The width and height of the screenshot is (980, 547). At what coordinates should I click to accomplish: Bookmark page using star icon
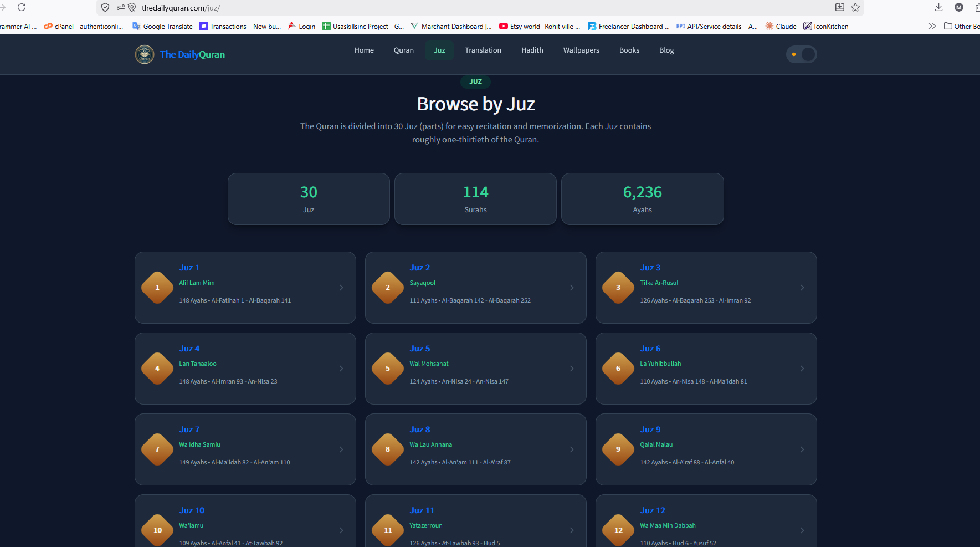click(x=855, y=7)
